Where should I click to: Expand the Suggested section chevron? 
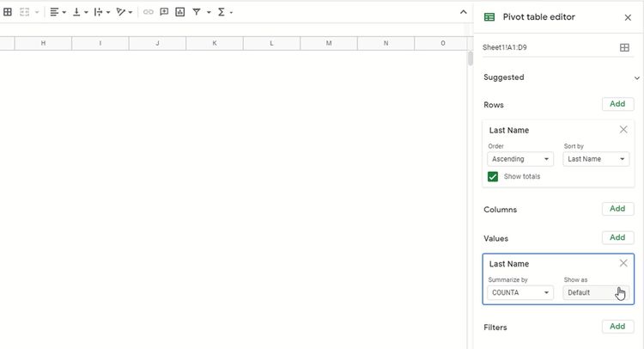tap(636, 77)
